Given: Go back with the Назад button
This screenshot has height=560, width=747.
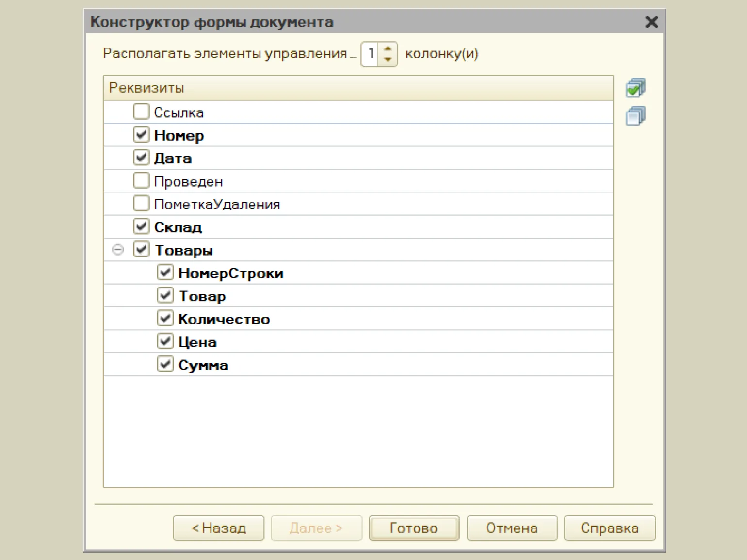Looking at the screenshot, I should coord(218,528).
